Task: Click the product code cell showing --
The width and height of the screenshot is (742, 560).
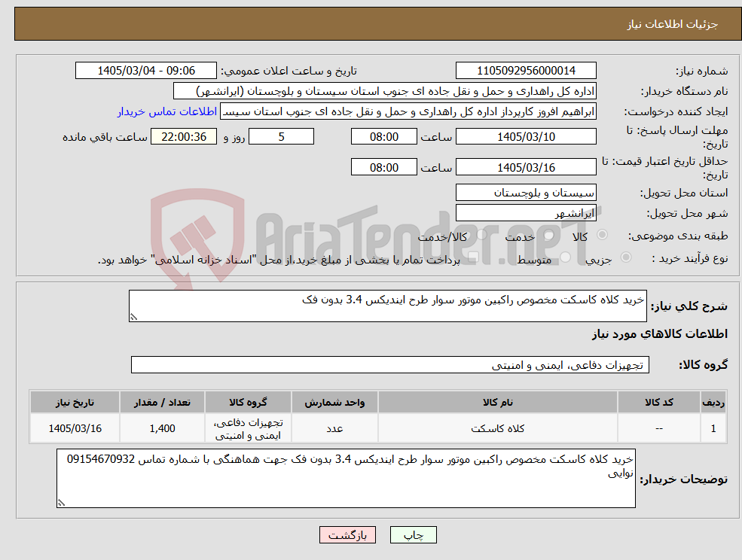Action: (658, 428)
